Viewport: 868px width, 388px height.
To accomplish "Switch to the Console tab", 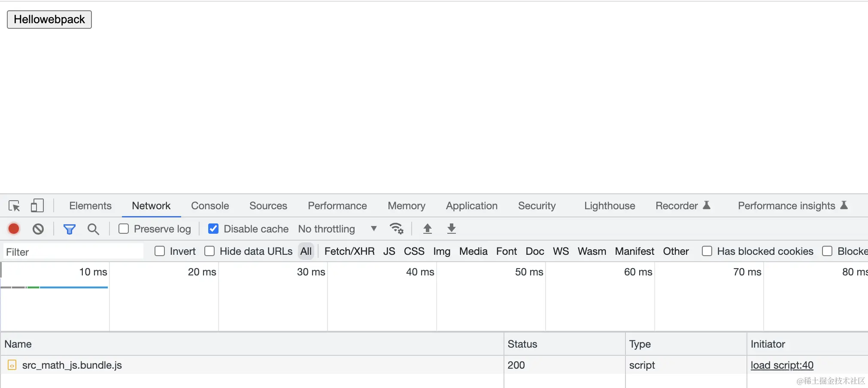I will 210,206.
